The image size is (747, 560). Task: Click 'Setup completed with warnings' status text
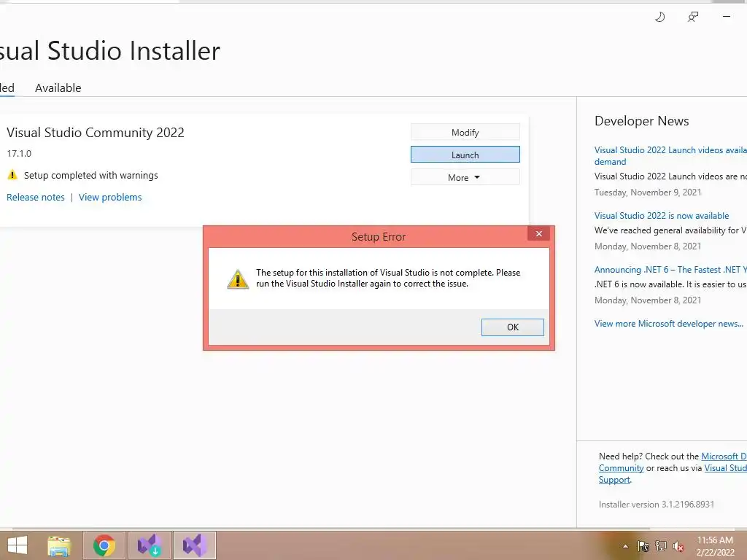[x=91, y=175]
